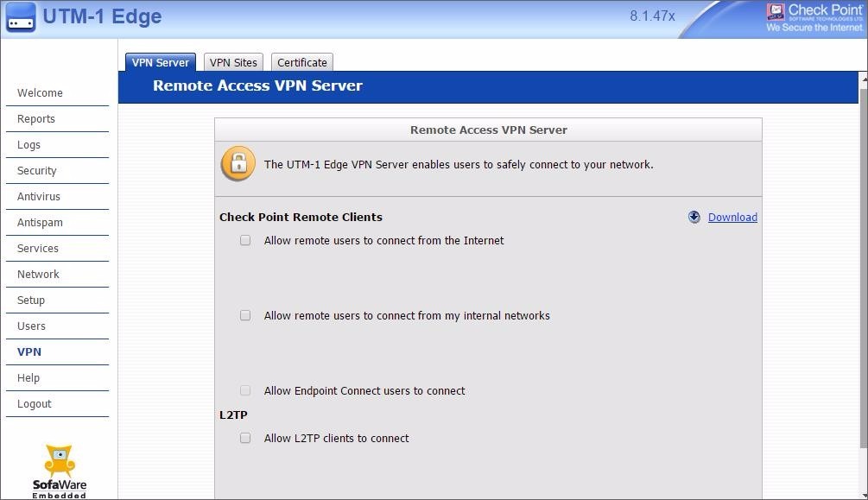Enable remote users from my internal networks
Screen dimensions: 868x500
pos(245,315)
